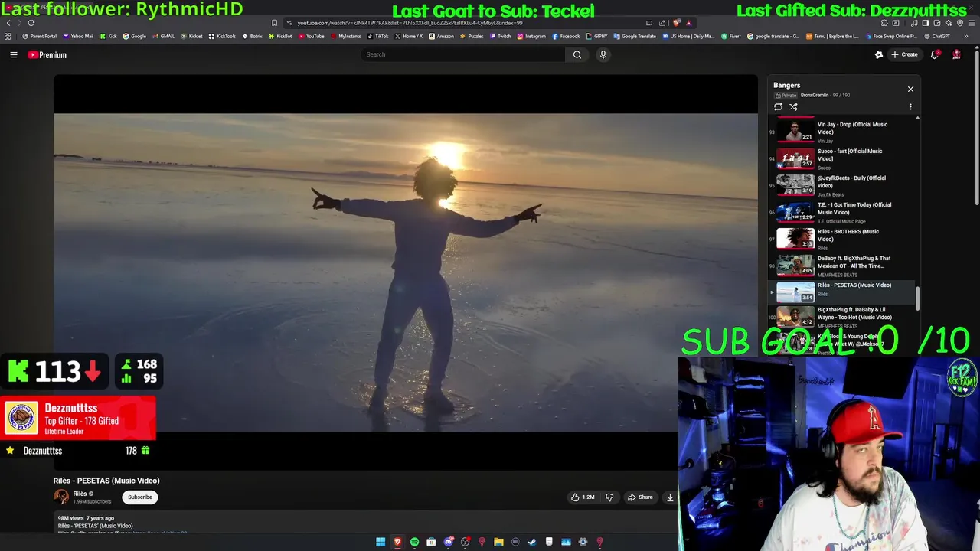The height and width of the screenshot is (551, 980).
Task: Expand the video description box
Action: (x=366, y=523)
